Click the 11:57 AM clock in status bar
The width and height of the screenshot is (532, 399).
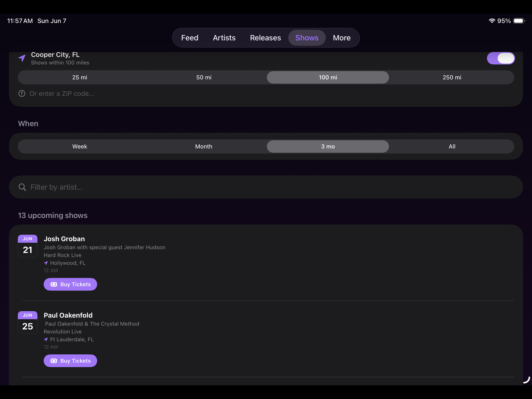(x=20, y=21)
